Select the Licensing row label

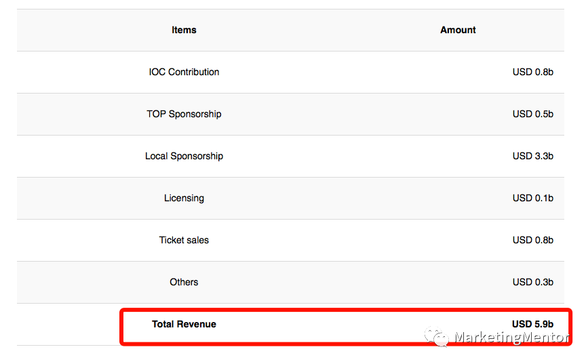184,198
